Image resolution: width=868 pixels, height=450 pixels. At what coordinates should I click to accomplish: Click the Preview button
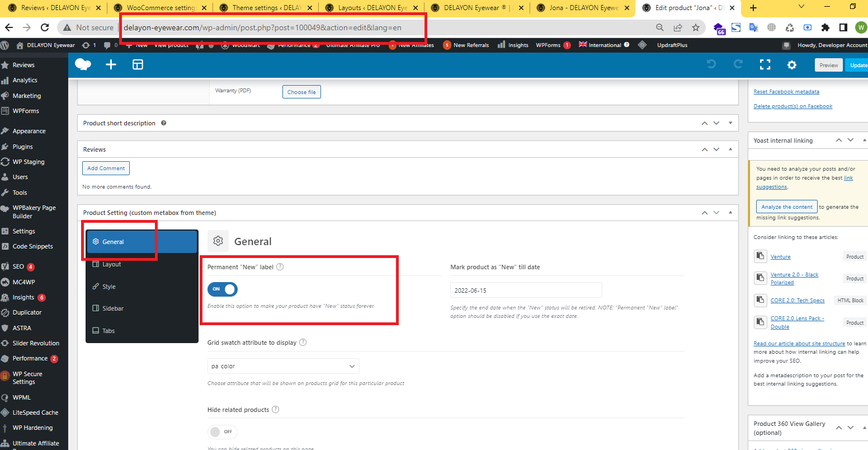click(829, 65)
